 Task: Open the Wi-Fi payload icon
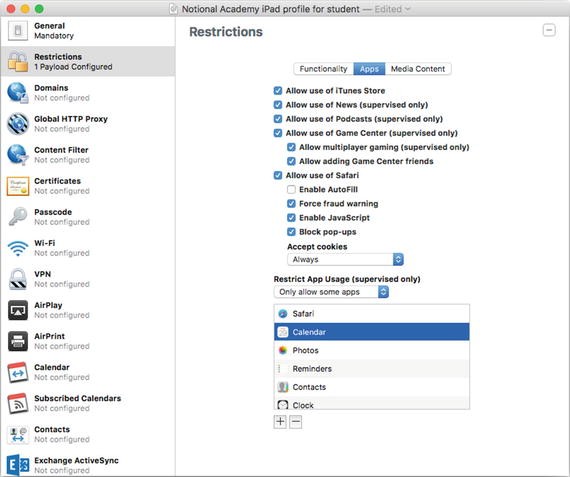coord(18,248)
